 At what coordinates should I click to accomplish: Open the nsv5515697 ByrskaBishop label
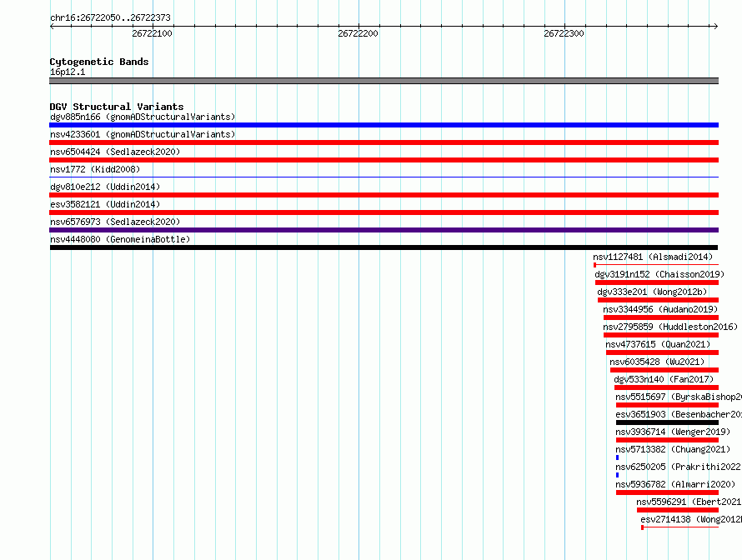click(x=678, y=397)
